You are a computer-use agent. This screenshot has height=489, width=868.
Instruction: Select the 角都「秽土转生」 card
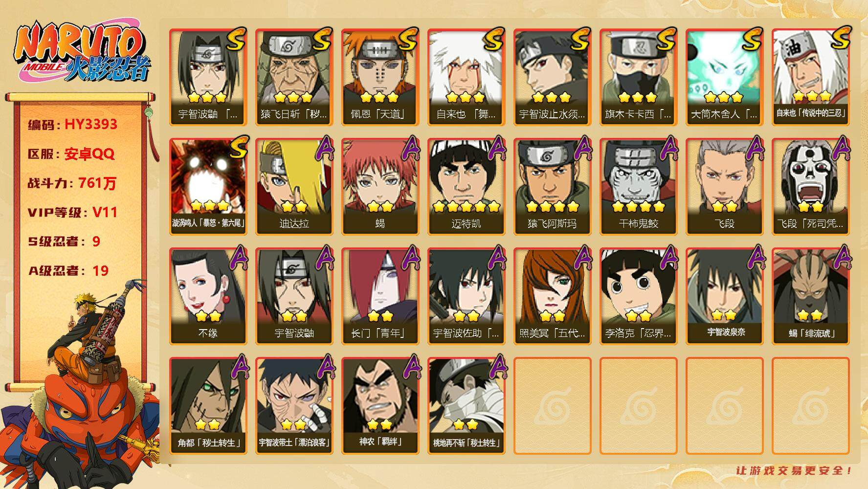pos(208,406)
